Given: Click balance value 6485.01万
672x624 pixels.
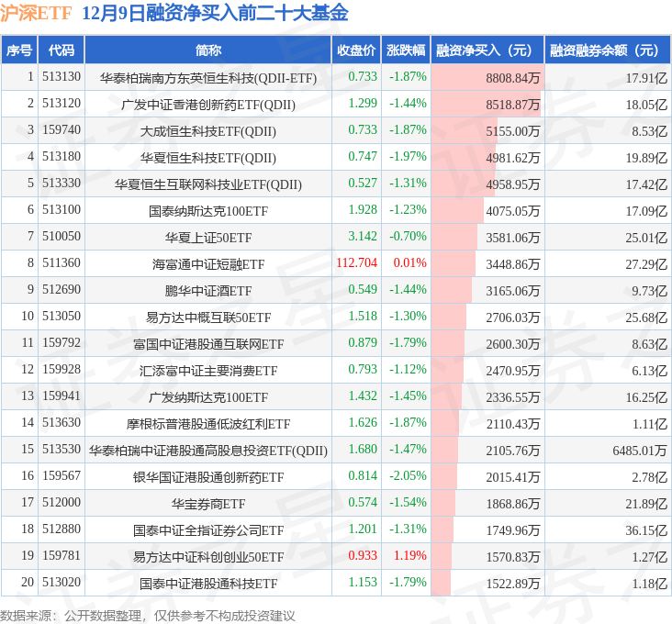Looking at the screenshot, I should [640, 451].
